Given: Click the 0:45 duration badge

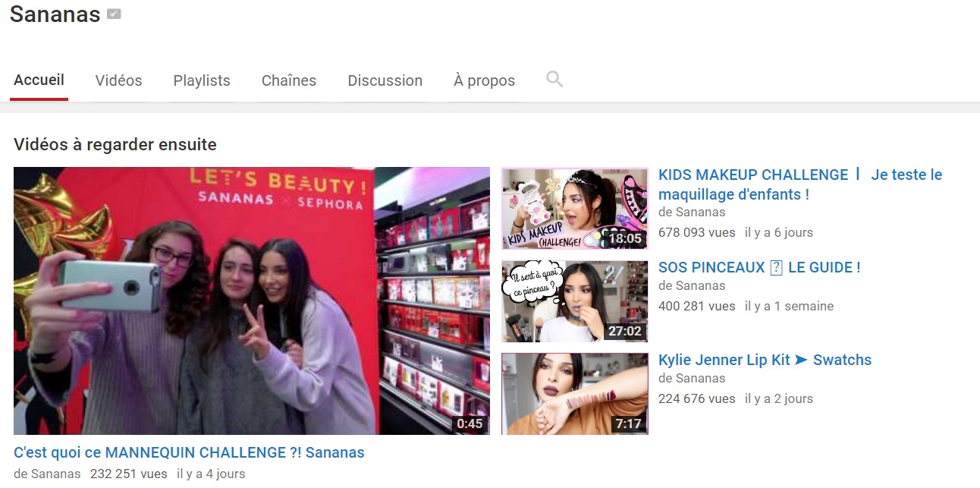Looking at the screenshot, I should (470, 423).
